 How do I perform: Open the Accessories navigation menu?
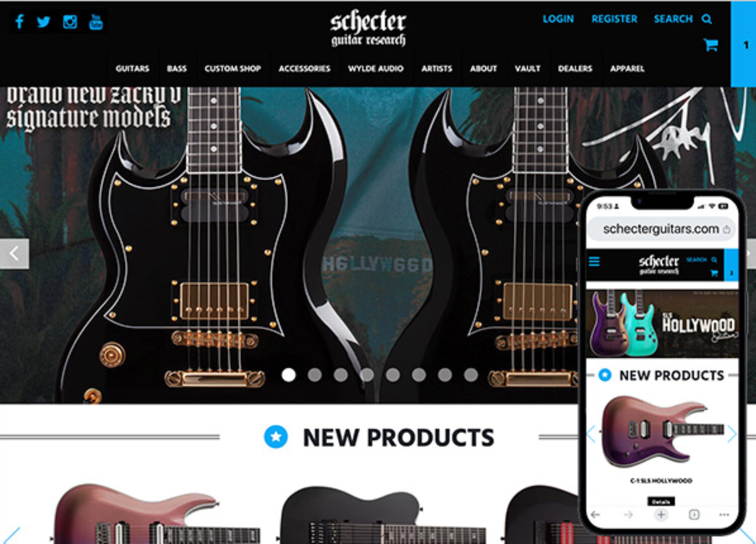[x=304, y=69]
